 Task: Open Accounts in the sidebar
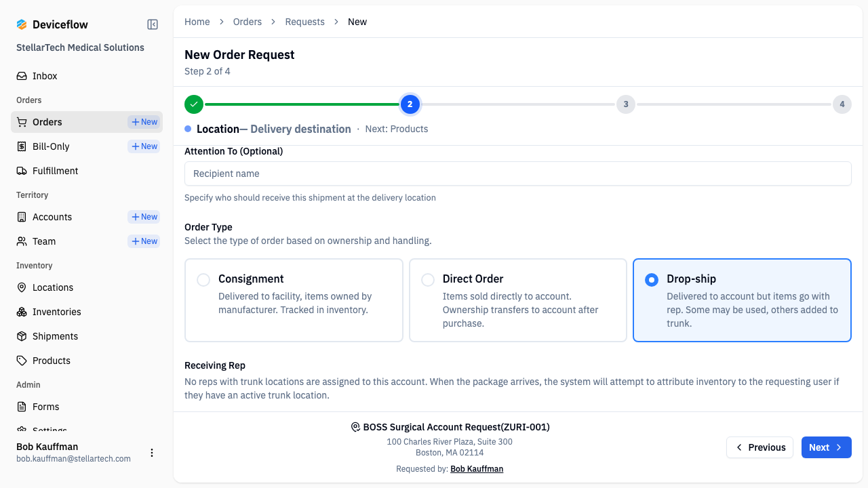coord(69,217)
